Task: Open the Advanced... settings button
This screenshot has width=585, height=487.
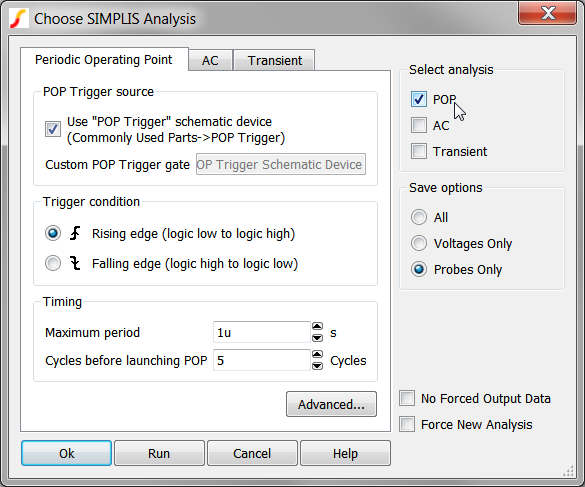Action: [331, 404]
